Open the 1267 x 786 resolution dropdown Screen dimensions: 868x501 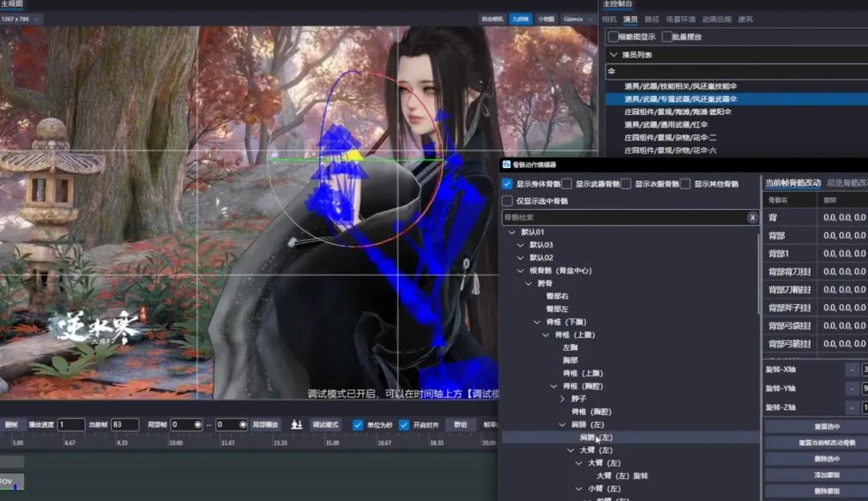(21, 18)
